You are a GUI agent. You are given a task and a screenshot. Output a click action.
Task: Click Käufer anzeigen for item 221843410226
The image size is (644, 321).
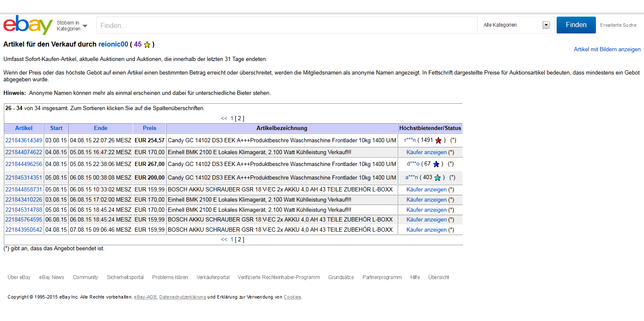427,199
